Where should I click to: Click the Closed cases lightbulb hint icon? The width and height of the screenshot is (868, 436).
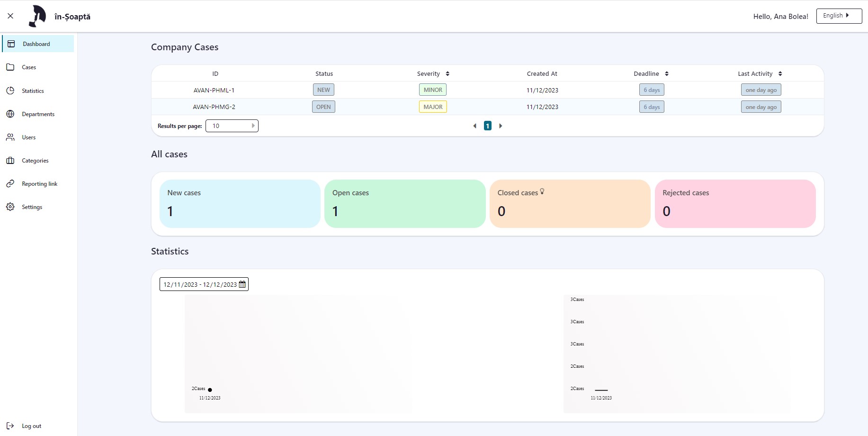542,191
